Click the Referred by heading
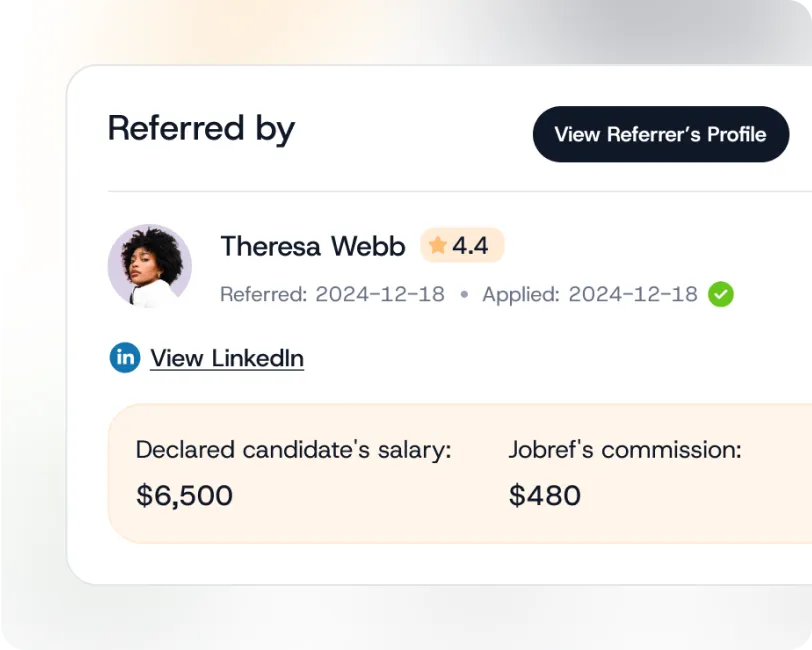This screenshot has width=812, height=650. (200, 128)
